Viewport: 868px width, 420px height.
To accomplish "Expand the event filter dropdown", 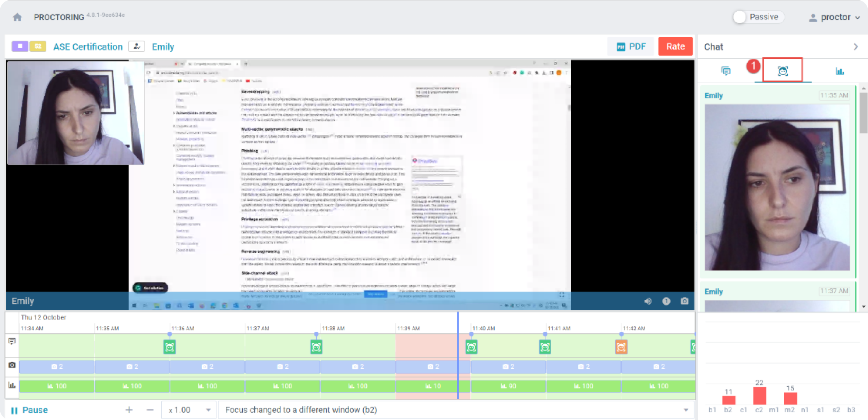I will point(686,410).
